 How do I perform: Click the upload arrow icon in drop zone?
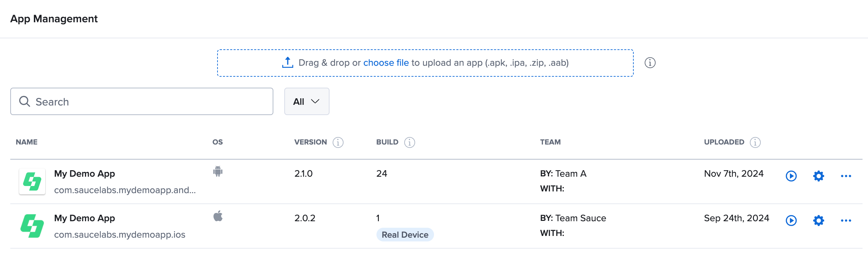287,63
